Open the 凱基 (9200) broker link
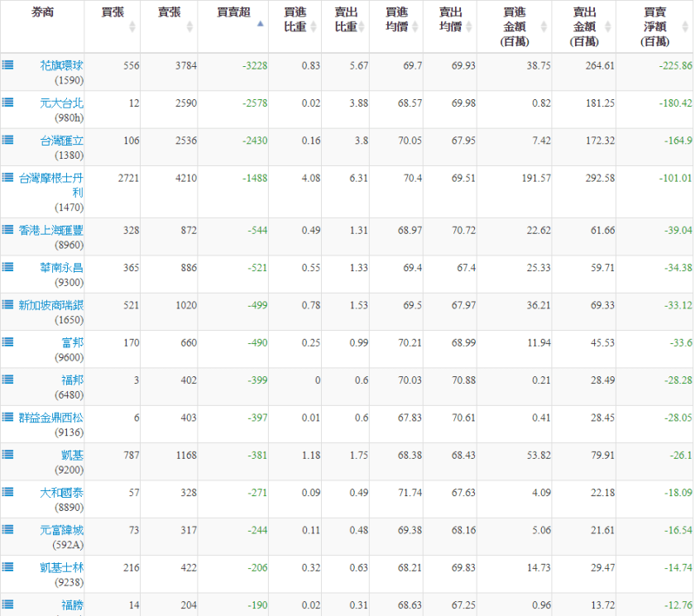This screenshot has width=695, height=616. click(x=72, y=454)
